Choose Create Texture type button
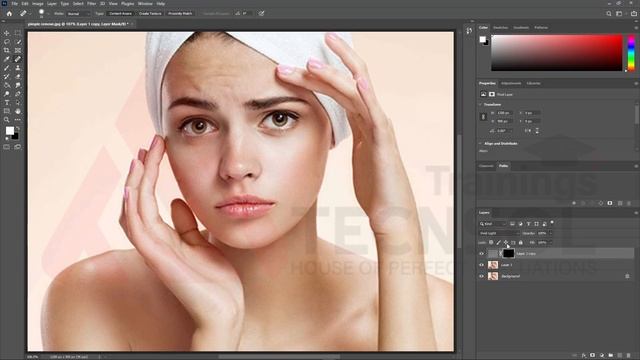Image resolution: width=640 pixels, height=360 pixels. pyautogui.click(x=150, y=13)
